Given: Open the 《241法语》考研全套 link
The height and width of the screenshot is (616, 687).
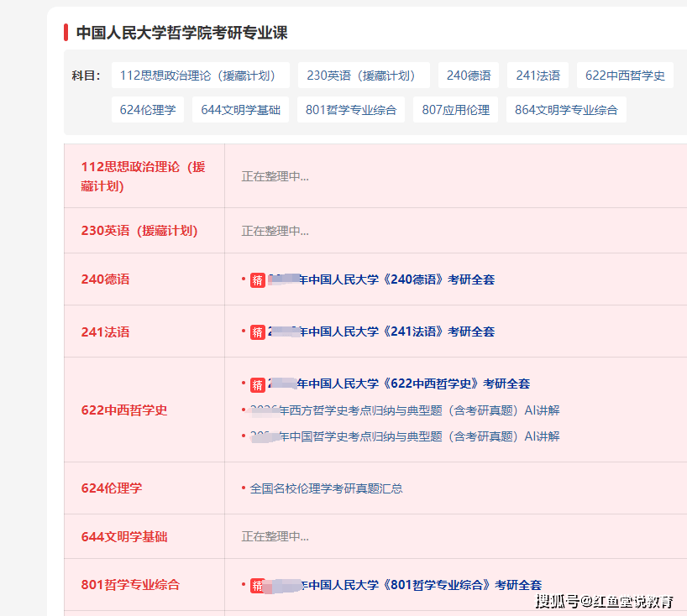Looking at the screenshot, I should 381,331.
